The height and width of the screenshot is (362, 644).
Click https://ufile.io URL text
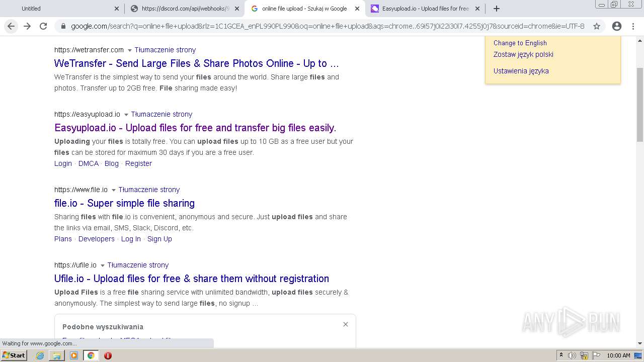click(75, 265)
